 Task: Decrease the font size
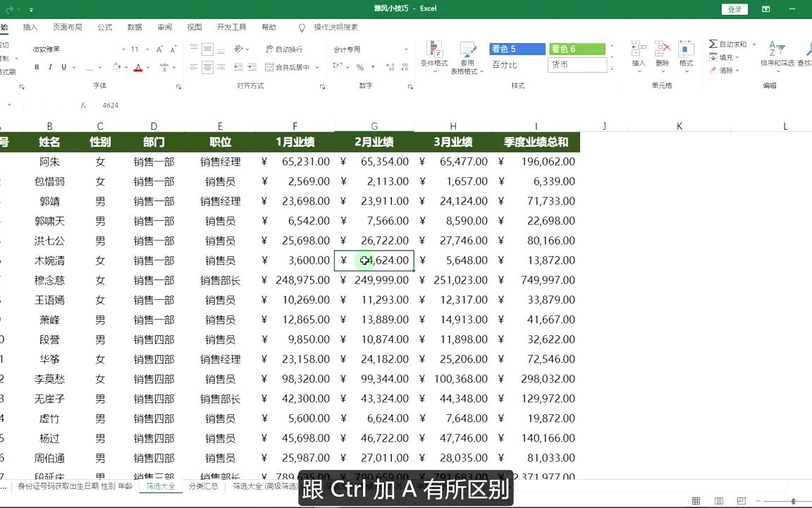[x=173, y=49]
